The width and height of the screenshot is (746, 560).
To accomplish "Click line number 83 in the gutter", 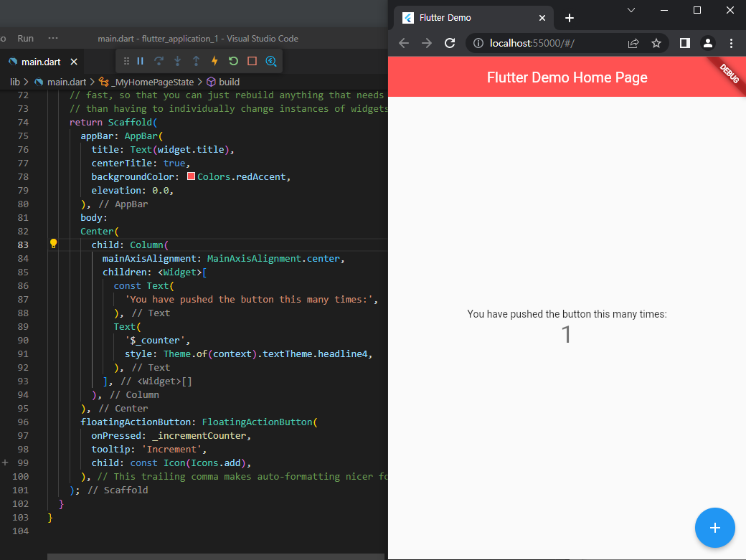I will point(23,245).
